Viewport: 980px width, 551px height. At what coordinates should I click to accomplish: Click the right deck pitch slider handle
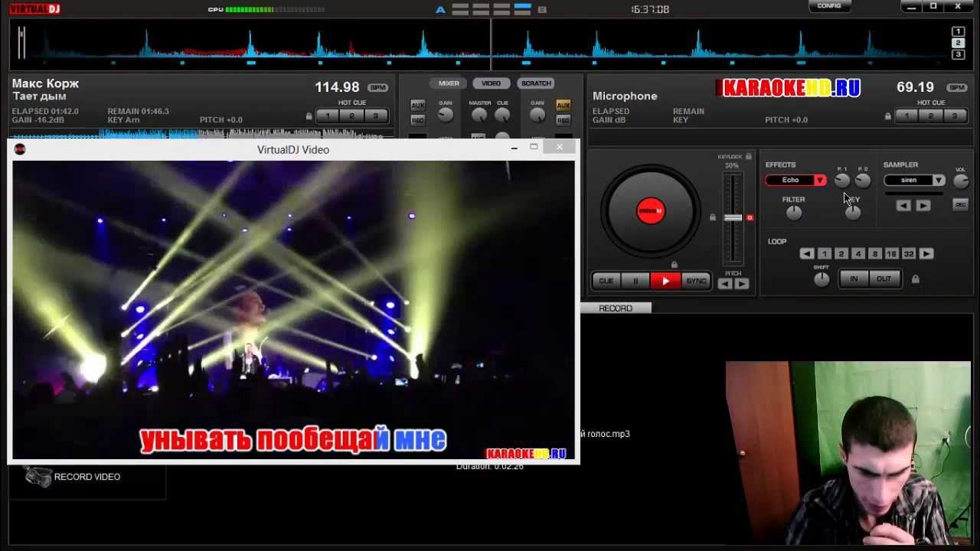click(x=733, y=218)
